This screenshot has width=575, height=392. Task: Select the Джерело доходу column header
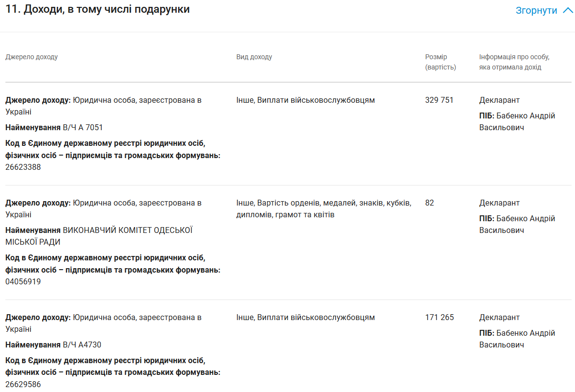[x=31, y=57]
